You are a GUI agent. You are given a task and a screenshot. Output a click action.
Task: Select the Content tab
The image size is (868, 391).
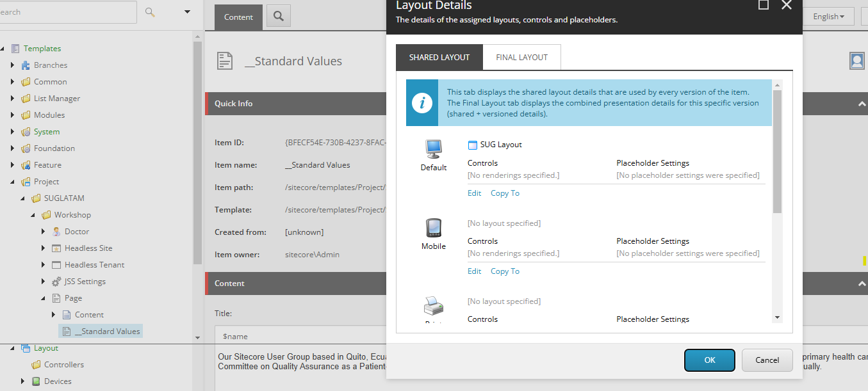[238, 17]
